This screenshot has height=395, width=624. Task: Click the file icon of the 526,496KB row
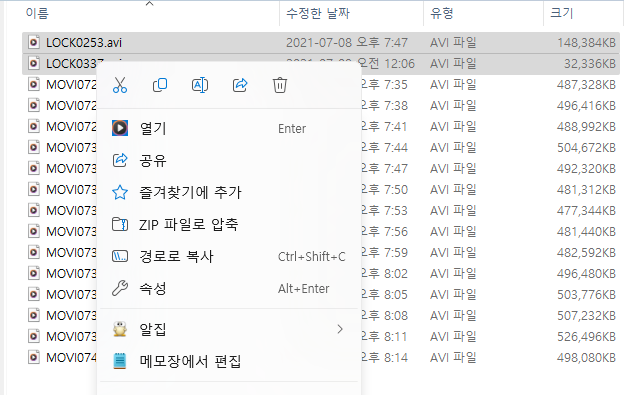(x=34, y=336)
